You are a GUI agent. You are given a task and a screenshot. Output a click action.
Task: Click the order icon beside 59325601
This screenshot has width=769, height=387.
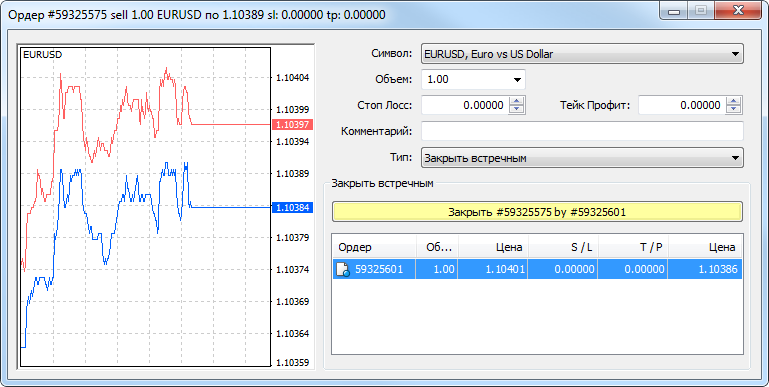(x=343, y=269)
